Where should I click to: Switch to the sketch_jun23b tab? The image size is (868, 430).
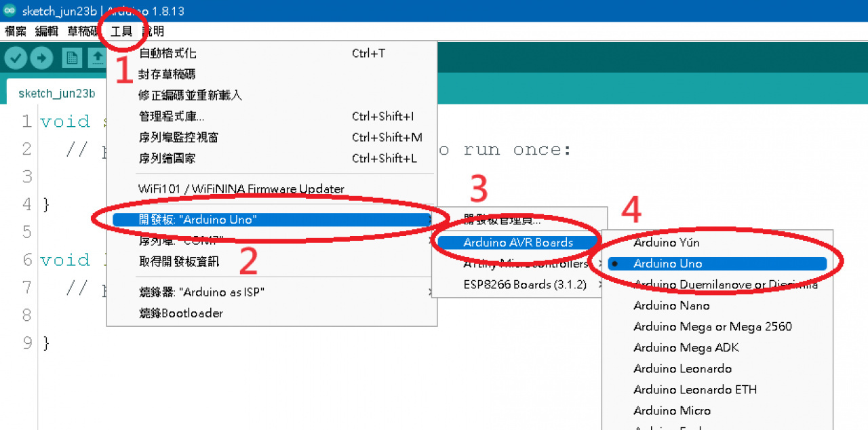pyautogui.click(x=56, y=94)
